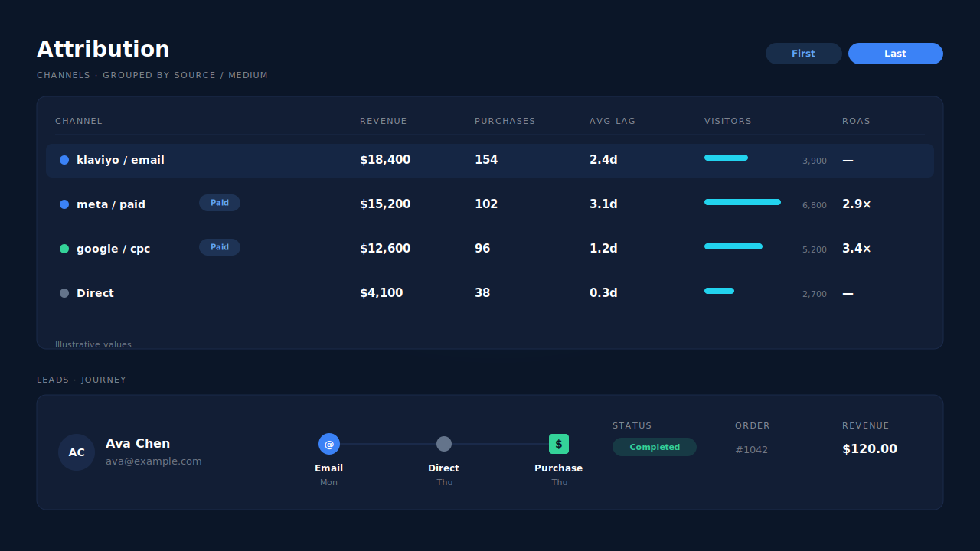
Task: Click the 154 purchases value
Action: pos(486,160)
